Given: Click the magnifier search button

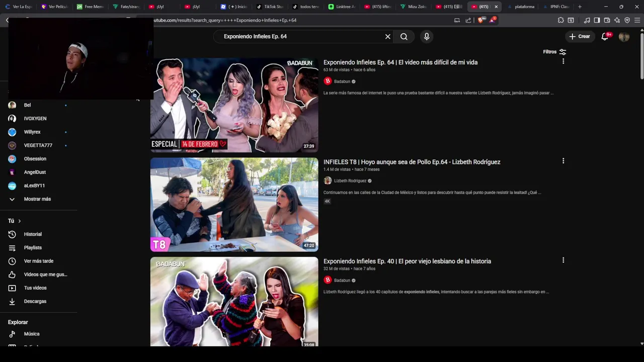Looking at the screenshot, I should (x=404, y=37).
